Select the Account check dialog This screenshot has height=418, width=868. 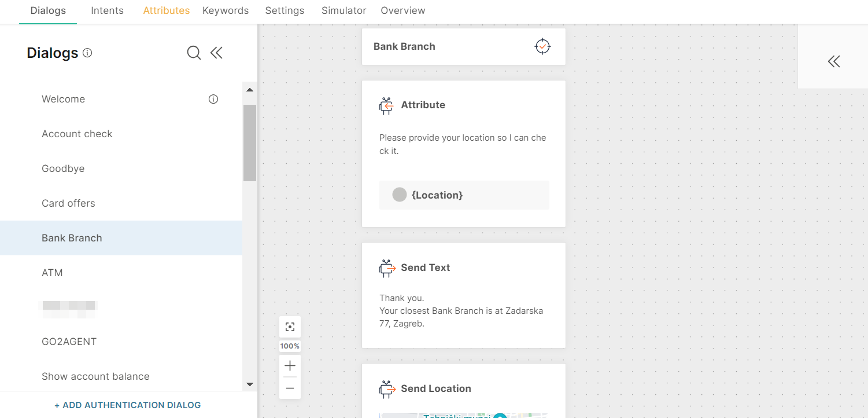(77, 134)
